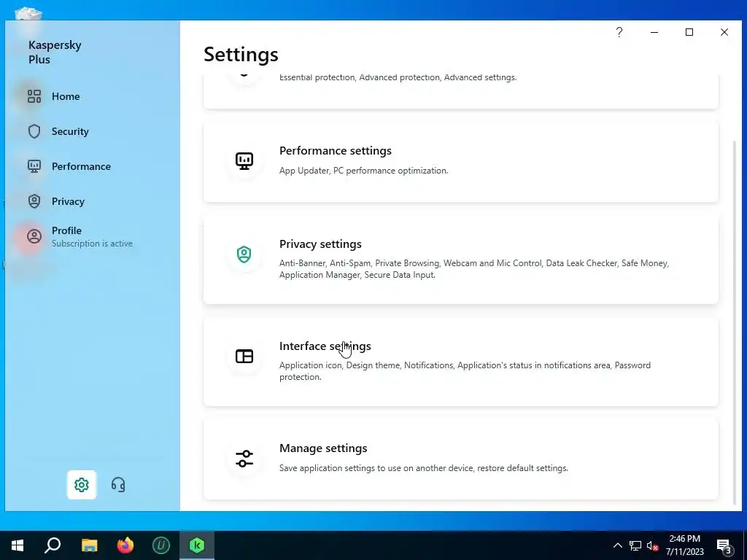This screenshot has height=560, width=747.
Task: Click the Kaspersky taskbar icon
Action: pos(197,545)
